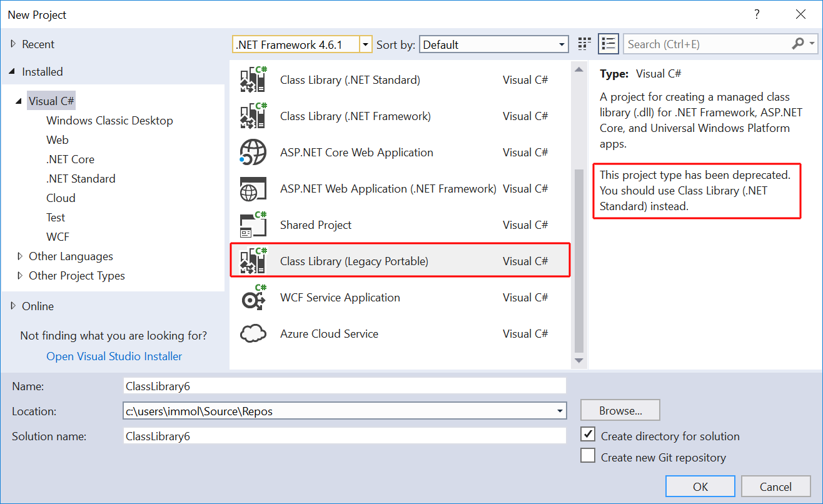Viewport: 823px width, 504px height.
Task: Expand the Other Project Types node
Action: tap(20, 275)
